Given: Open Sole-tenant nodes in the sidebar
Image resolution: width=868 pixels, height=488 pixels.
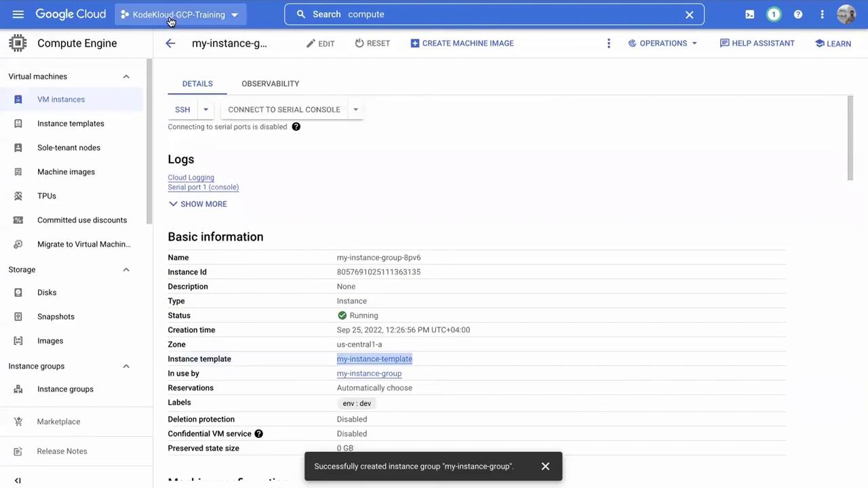Looking at the screenshot, I should 71,148.
